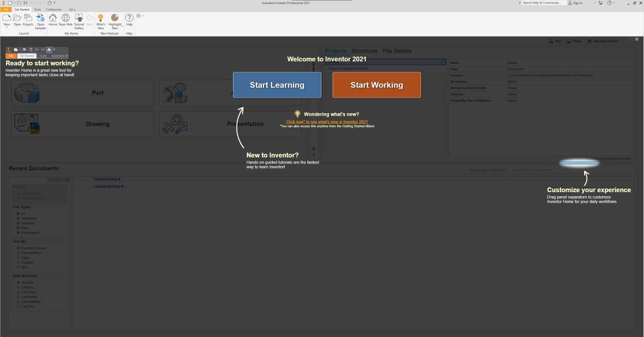Screen dimensions: 644x337
Task: Sort by Recently Opened
Action: click(18, 248)
